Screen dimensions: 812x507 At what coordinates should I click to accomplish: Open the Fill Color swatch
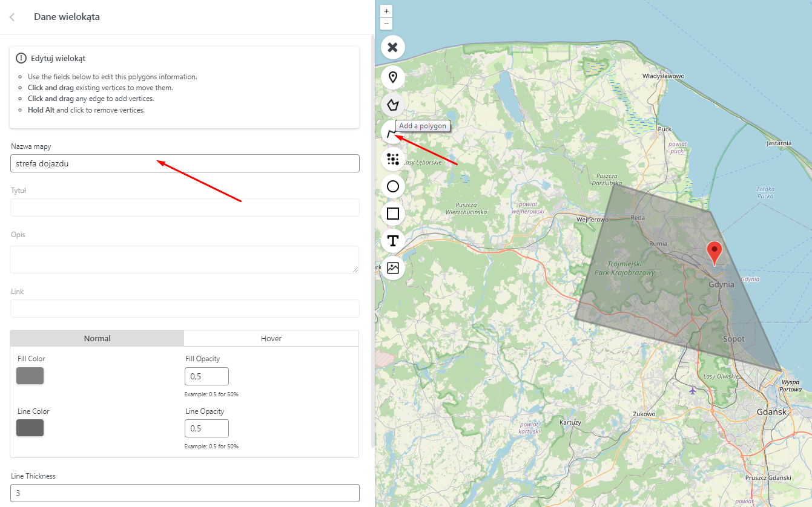click(x=30, y=376)
